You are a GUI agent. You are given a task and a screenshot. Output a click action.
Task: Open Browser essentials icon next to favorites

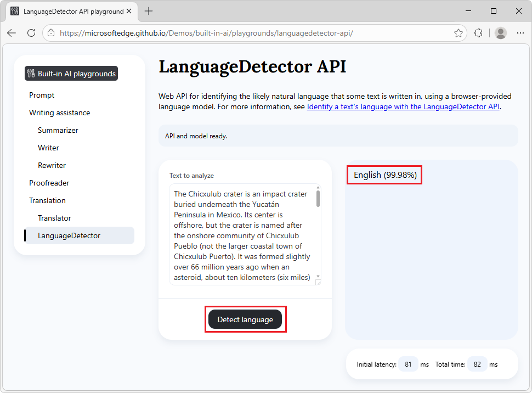tap(478, 33)
